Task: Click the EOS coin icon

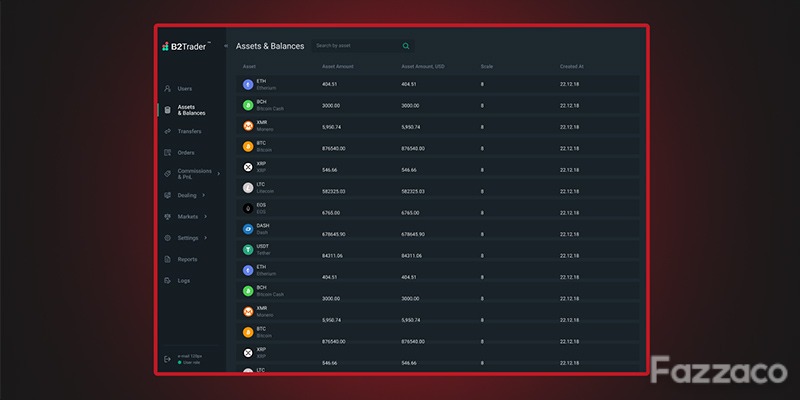Action: tap(248, 208)
